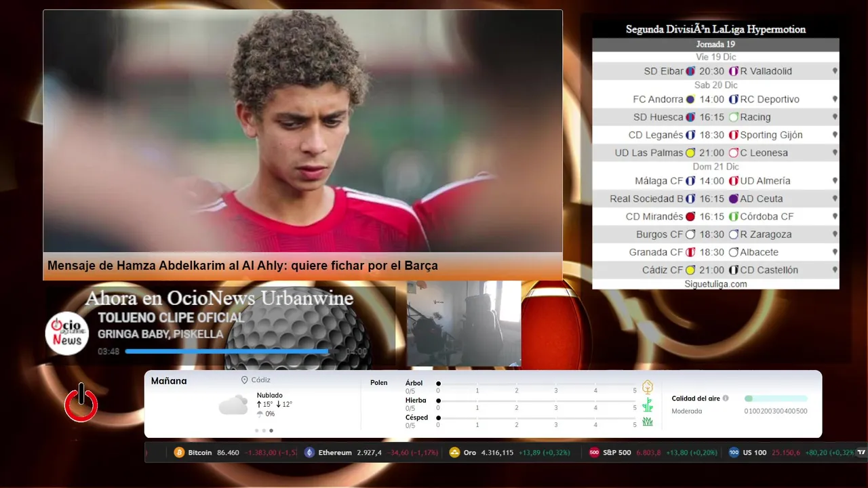The height and width of the screenshot is (488, 868).
Task: Click the CD Castellón team name
Action: (x=769, y=270)
